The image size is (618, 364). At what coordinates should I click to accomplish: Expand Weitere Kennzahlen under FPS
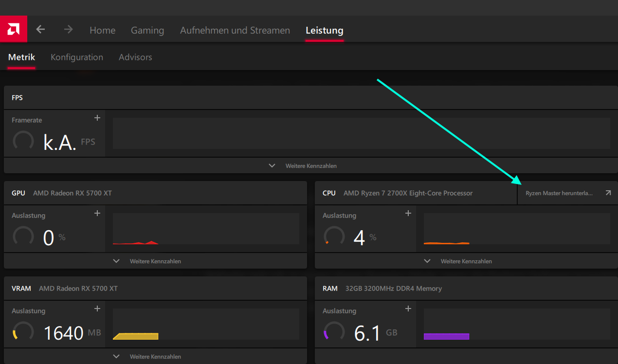coord(310,165)
